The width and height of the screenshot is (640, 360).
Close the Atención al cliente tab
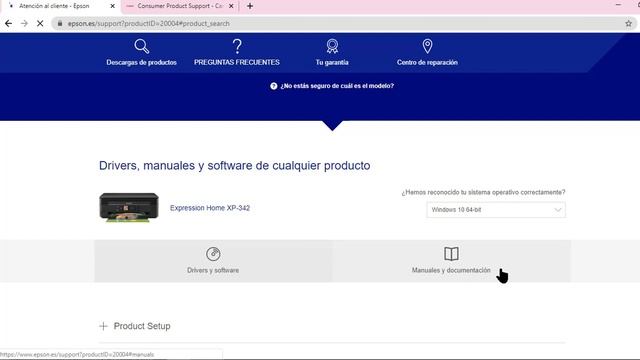coord(113,6)
